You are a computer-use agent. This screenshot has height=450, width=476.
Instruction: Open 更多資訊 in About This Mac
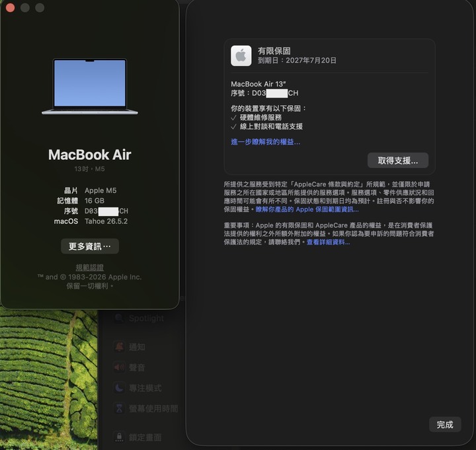[90, 246]
